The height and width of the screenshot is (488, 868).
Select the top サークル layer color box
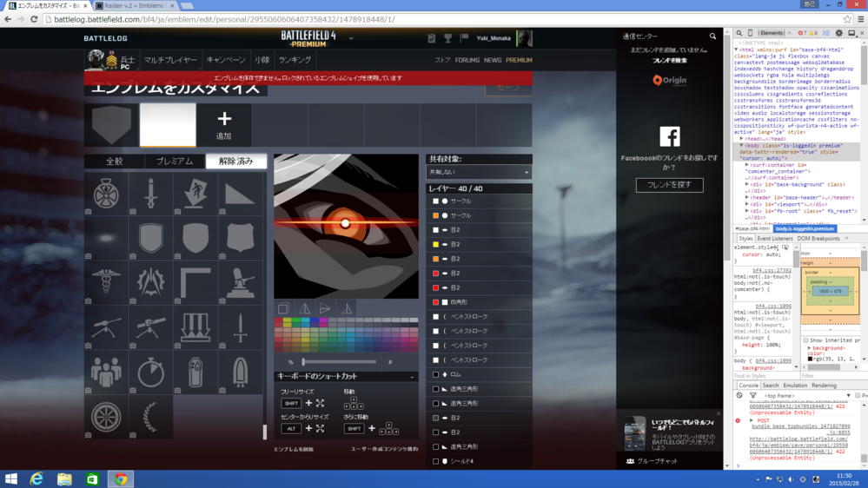pos(435,201)
